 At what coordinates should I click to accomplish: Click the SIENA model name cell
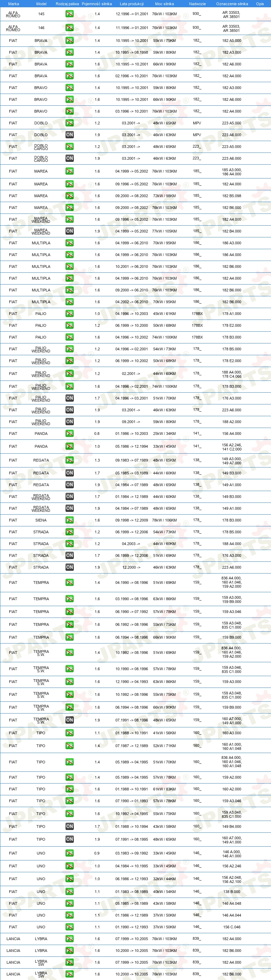coord(41,520)
